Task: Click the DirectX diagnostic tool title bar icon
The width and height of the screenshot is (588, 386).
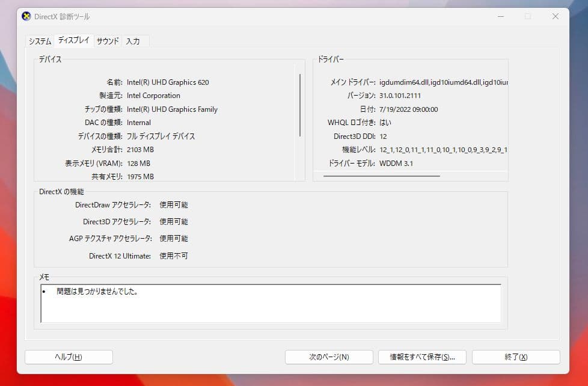Action: 25,16
